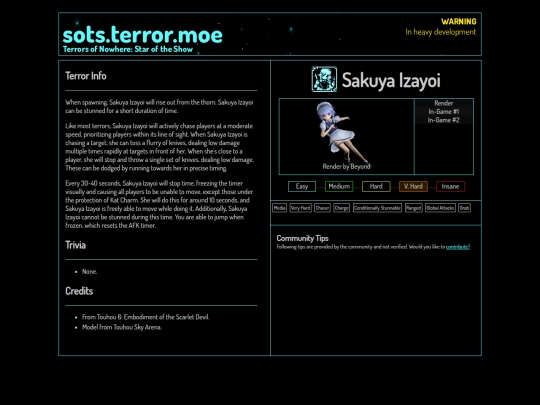
Task: Click the Trivia heading
Action: coord(75,245)
